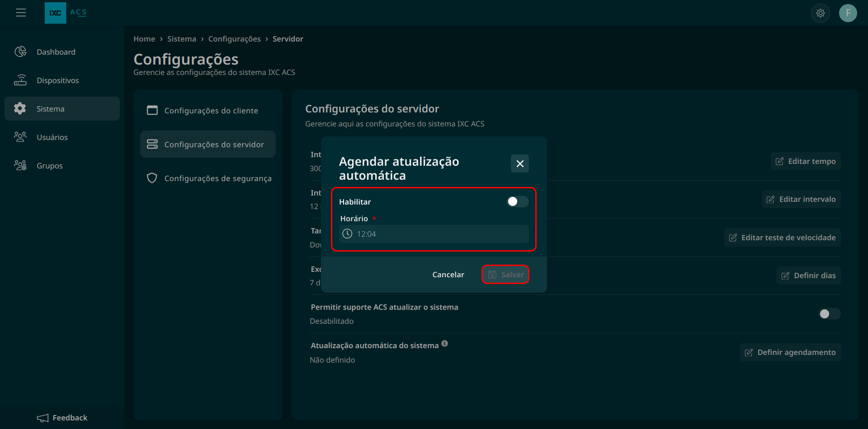This screenshot has height=429, width=868.
Task: Click Editar intervalo button
Action: pos(801,199)
